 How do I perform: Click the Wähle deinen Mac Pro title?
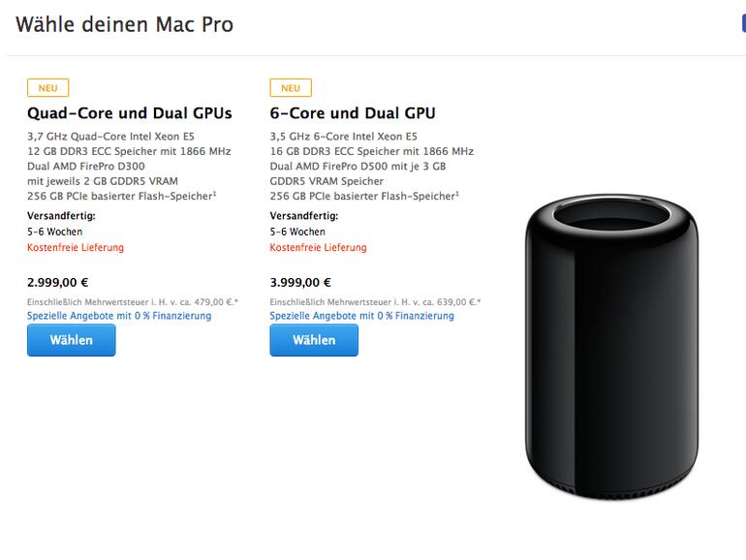124,24
